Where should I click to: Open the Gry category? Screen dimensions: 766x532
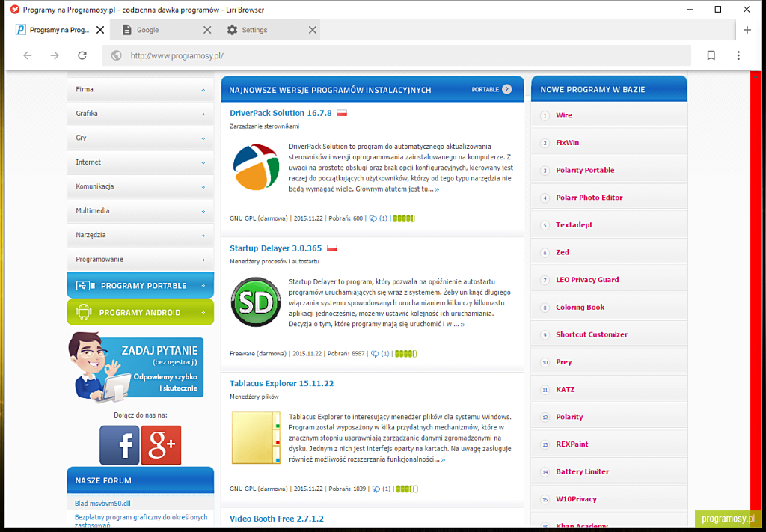click(x=140, y=138)
